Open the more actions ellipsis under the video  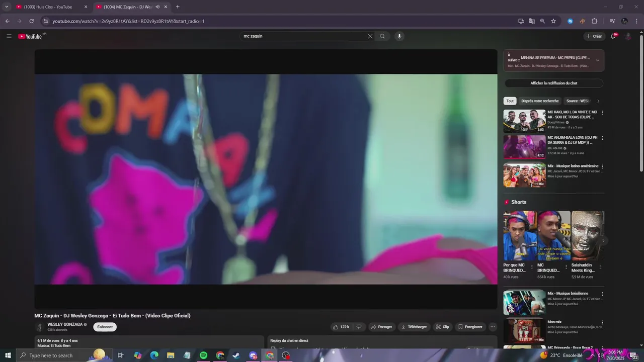coord(493,327)
